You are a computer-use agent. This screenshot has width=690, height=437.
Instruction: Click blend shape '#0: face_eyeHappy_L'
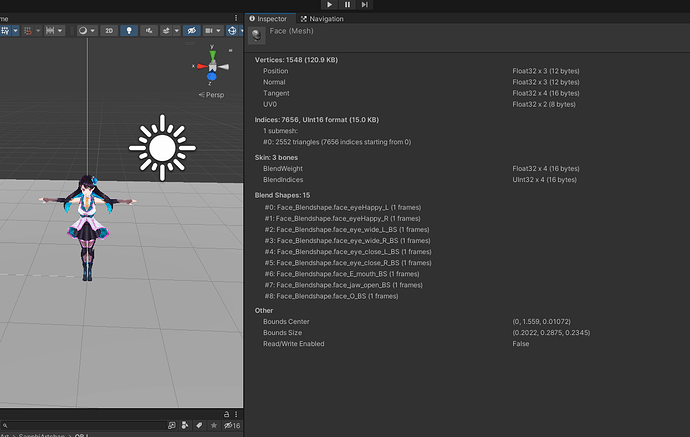(x=343, y=207)
